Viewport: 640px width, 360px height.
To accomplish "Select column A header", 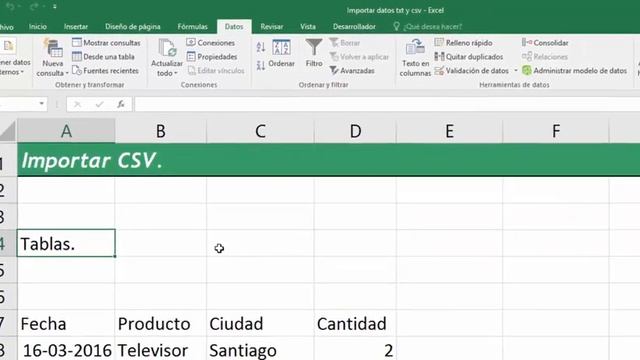I will (x=66, y=131).
